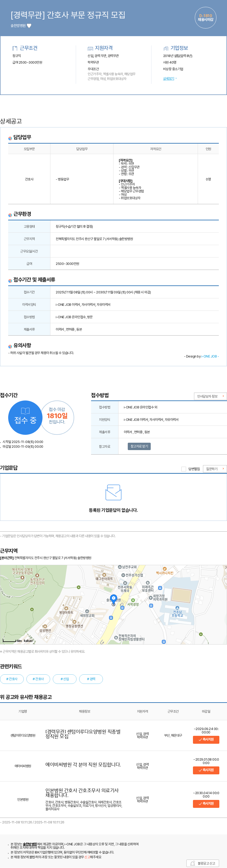Click the # 신입 keyword tag
Screen dimensions: 227x868
click(x=64, y=679)
